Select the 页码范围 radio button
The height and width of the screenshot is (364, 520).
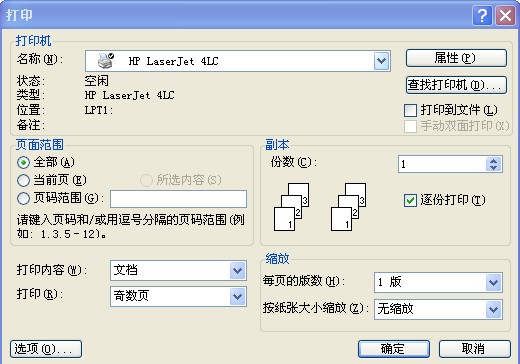[23, 199]
